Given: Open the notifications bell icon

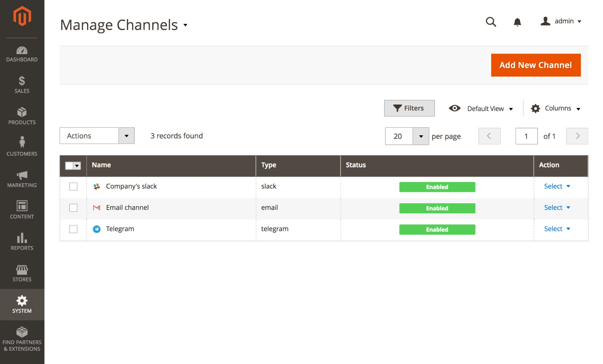Looking at the screenshot, I should click(517, 22).
